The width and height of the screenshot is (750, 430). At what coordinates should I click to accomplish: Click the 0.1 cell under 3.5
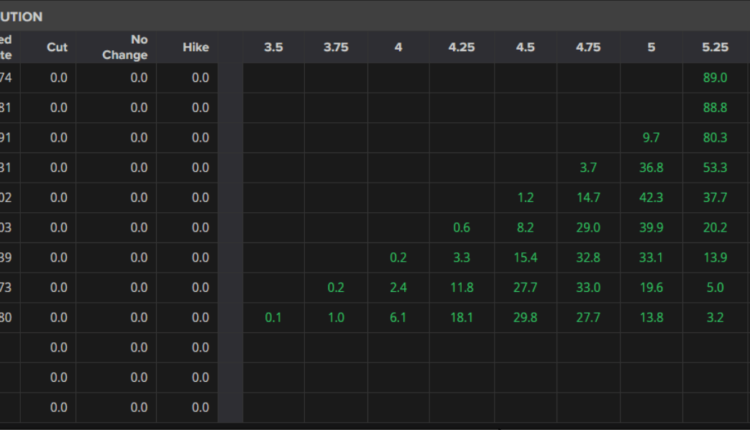point(273,318)
